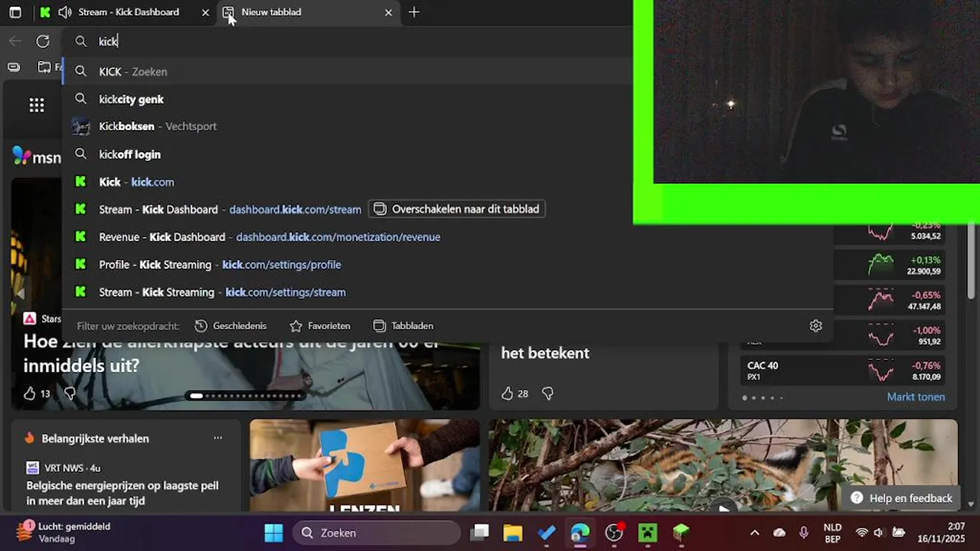Click the msn logo
The image size is (980, 551).
coord(37,156)
